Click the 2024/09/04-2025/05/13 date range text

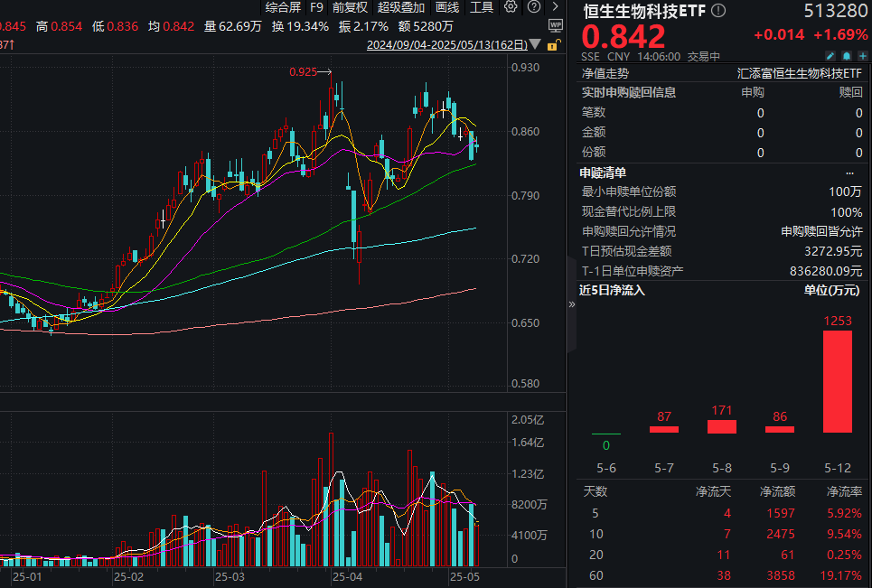[x=448, y=43]
